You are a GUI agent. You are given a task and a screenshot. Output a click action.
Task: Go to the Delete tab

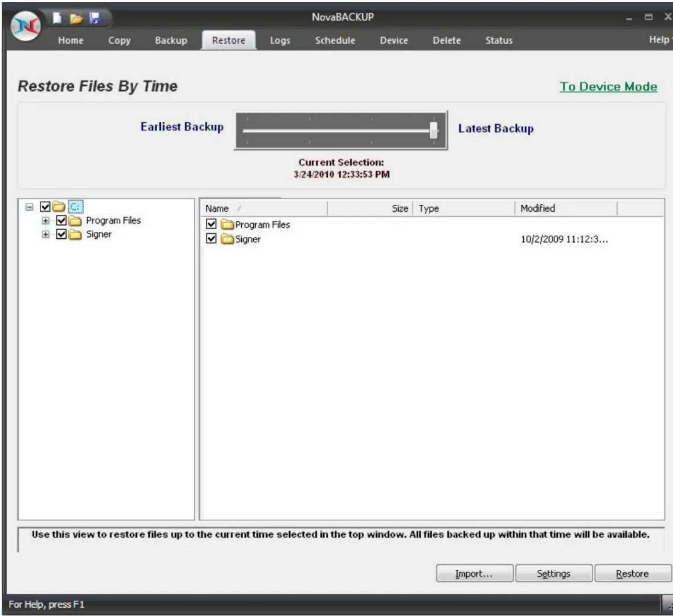pyautogui.click(x=446, y=40)
